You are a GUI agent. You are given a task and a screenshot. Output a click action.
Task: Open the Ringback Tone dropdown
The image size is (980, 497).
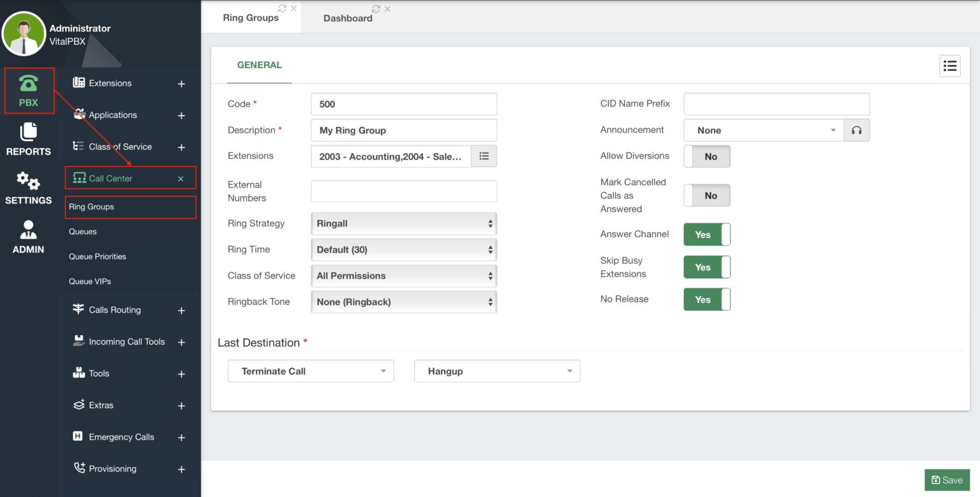[x=404, y=302]
